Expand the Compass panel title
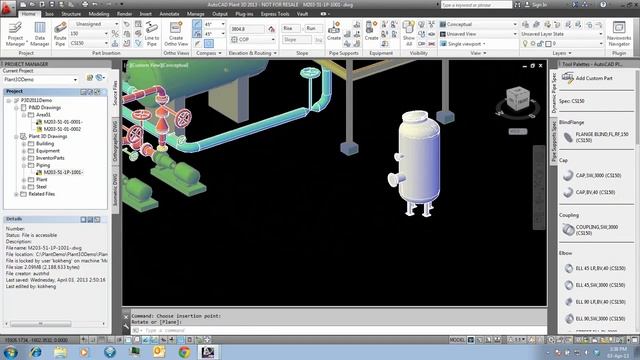This screenshot has width=640, height=360. (209, 53)
